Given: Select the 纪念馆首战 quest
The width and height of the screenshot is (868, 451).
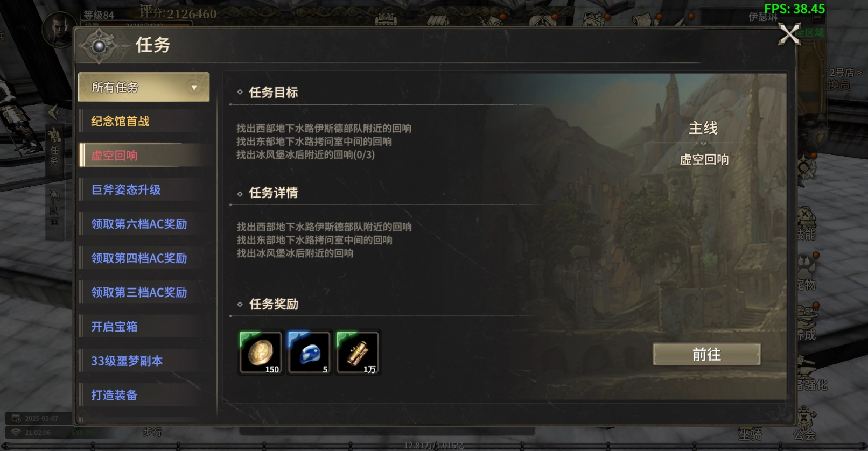Looking at the screenshot, I should 144,121.
